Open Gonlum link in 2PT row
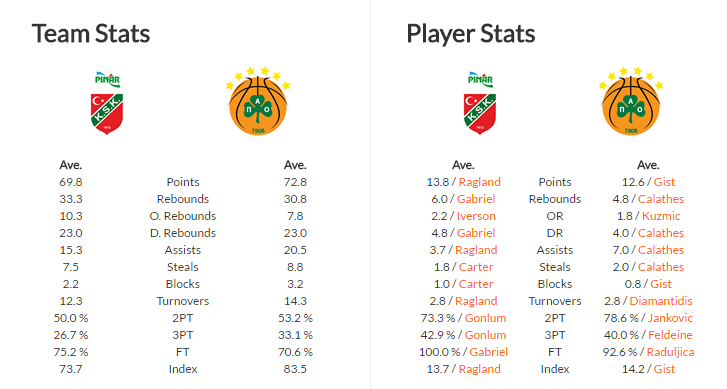Image resolution: width=727 pixels, height=389 pixels. point(485,318)
